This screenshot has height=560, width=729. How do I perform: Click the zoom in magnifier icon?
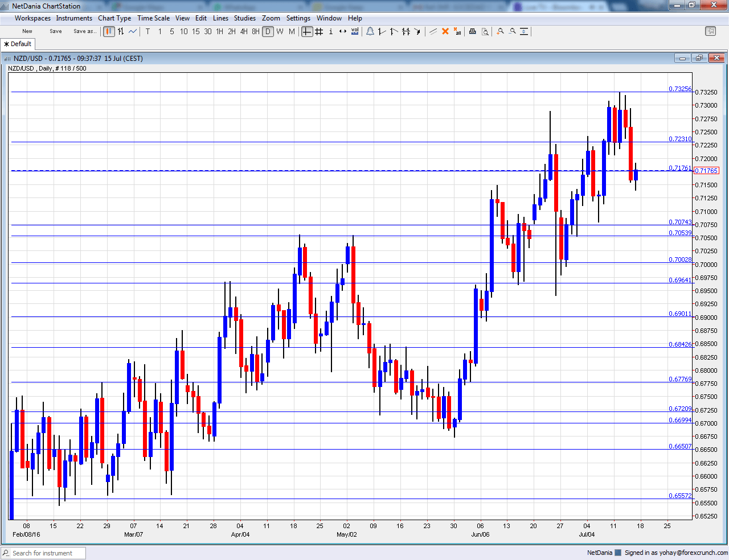point(500,32)
